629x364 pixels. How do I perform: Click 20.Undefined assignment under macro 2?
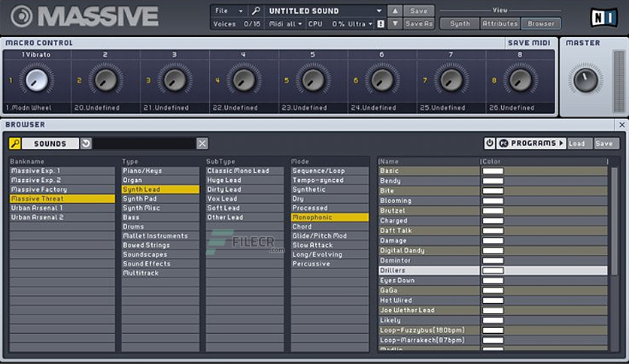(x=96, y=108)
